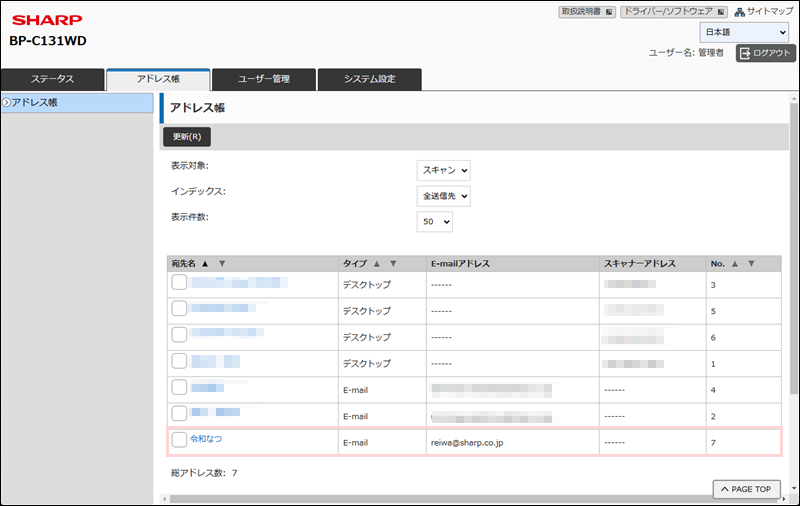The height and width of the screenshot is (506, 800).
Task: Open the 日本語 language dropdown
Action: tap(743, 32)
